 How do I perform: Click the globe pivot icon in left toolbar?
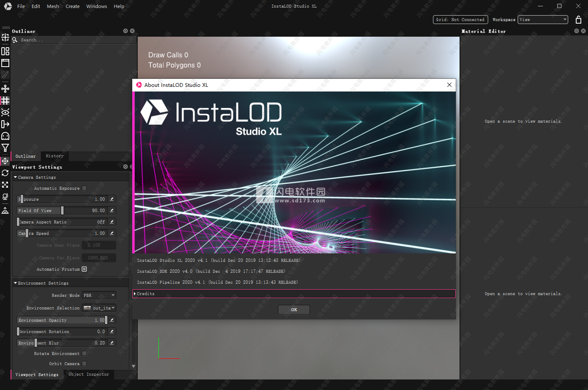5,196
